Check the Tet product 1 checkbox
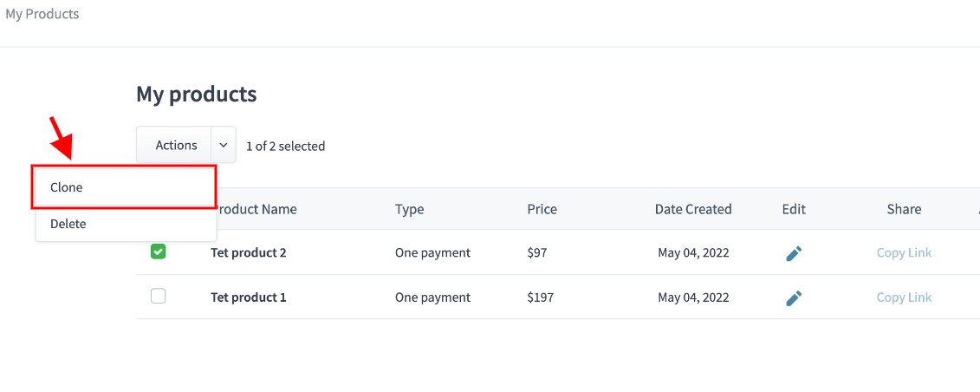The height and width of the screenshot is (392, 980). 159,297
